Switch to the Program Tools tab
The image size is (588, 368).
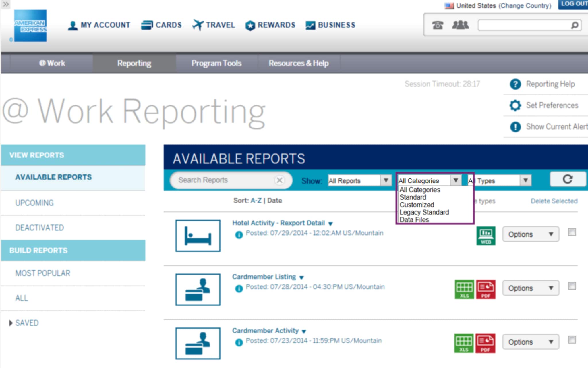coord(216,63)
